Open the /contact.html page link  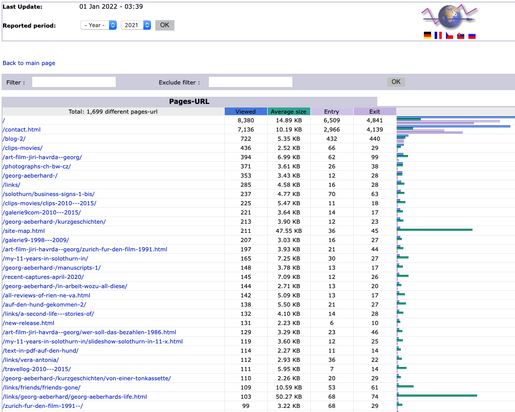[x=22, y=129]
